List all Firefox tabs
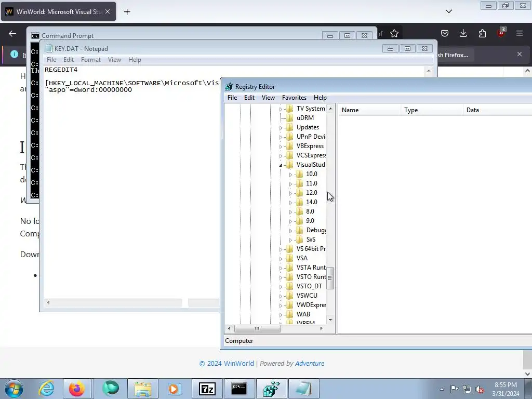The width and height of the screenshot is (532, 399). [448, 11]
